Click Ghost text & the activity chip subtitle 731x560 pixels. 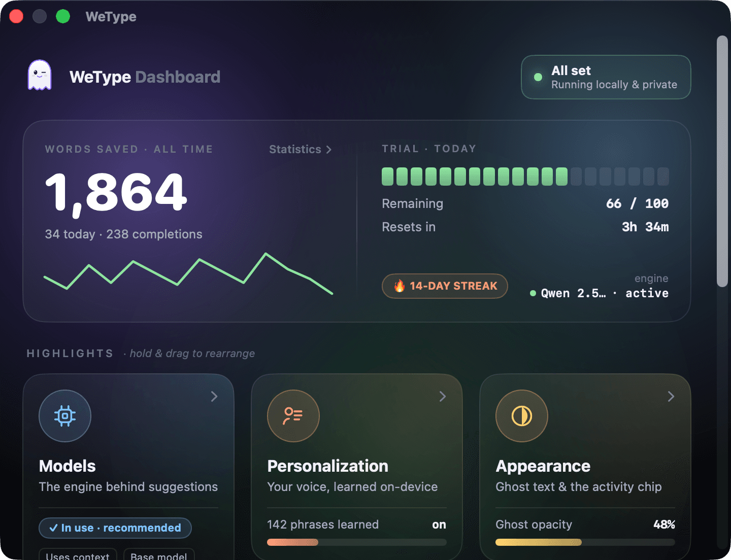click(x=579, y=487)
